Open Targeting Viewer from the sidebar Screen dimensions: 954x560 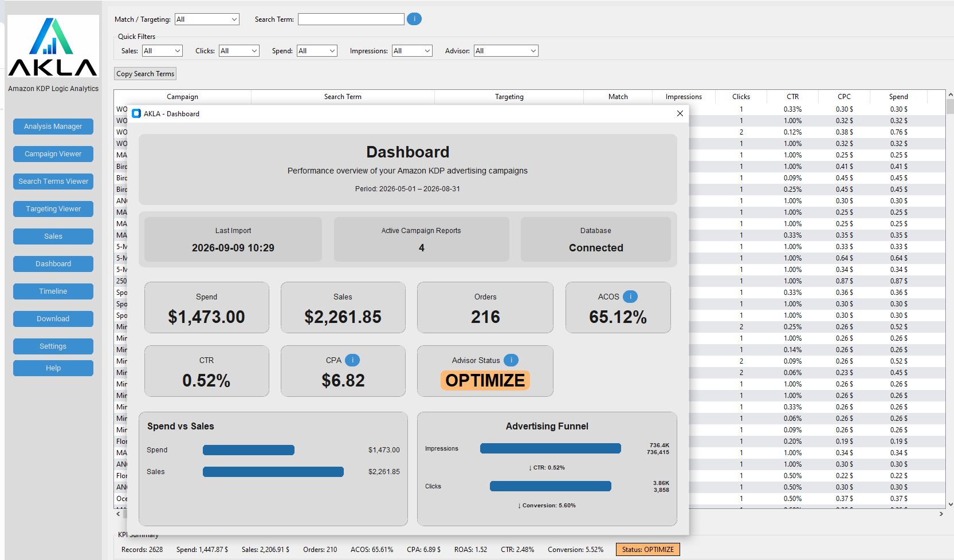coord(53,209)
